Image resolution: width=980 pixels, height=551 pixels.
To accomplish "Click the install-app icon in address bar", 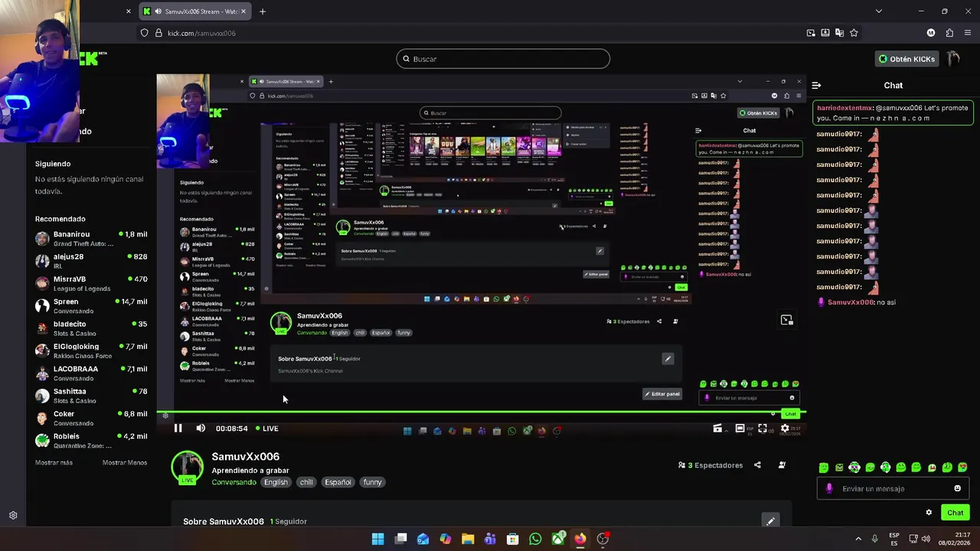I will tap(825, 33).
